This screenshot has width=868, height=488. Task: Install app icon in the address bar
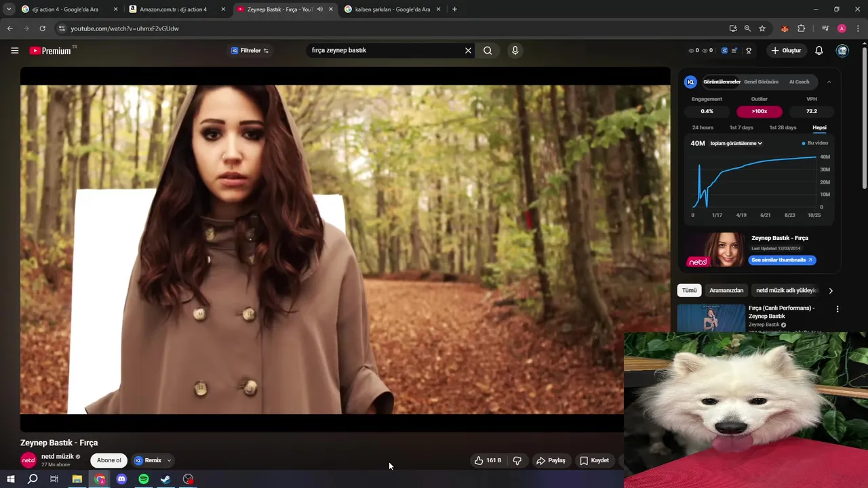(x=733, y=28)
